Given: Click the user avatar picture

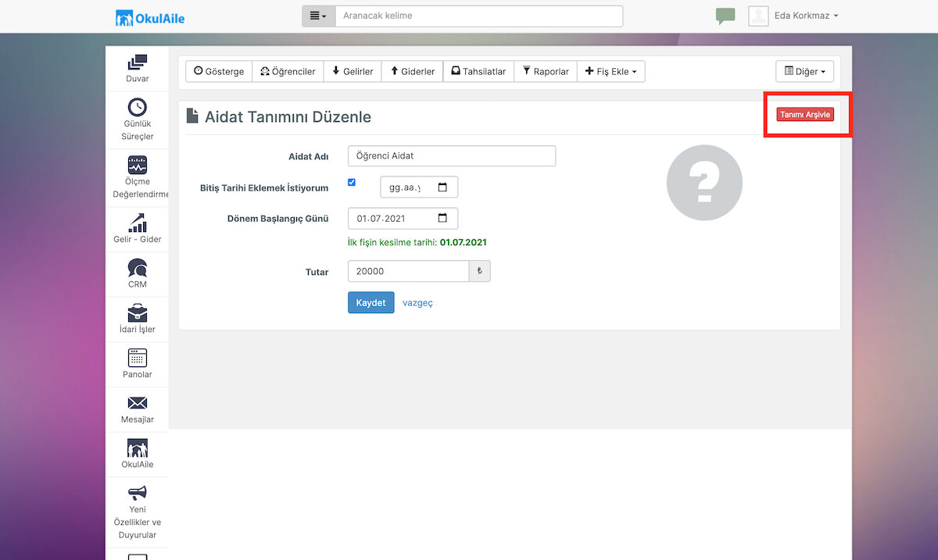Looking at the screenshot, I should [x=758, y=16].
